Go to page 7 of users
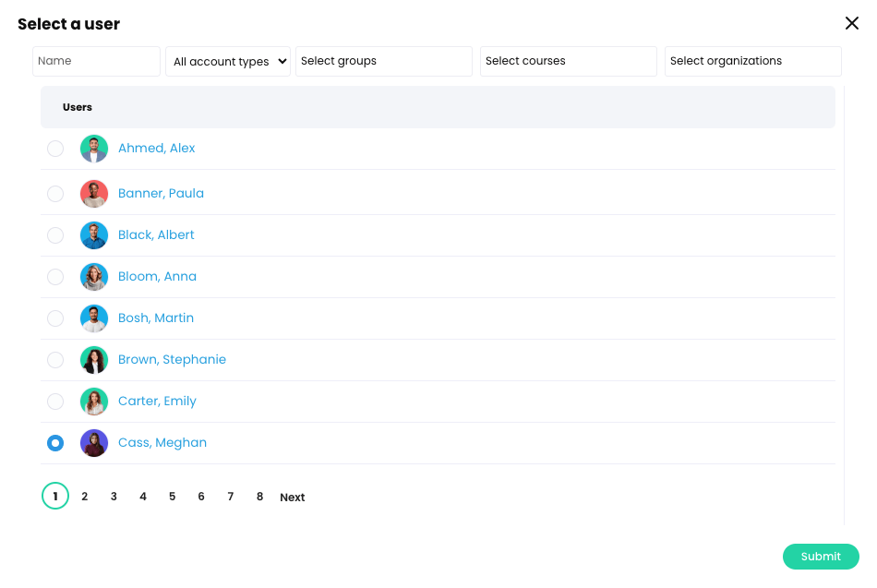The width and height of the screenshot is (877, 588). (x=231, y=497)
